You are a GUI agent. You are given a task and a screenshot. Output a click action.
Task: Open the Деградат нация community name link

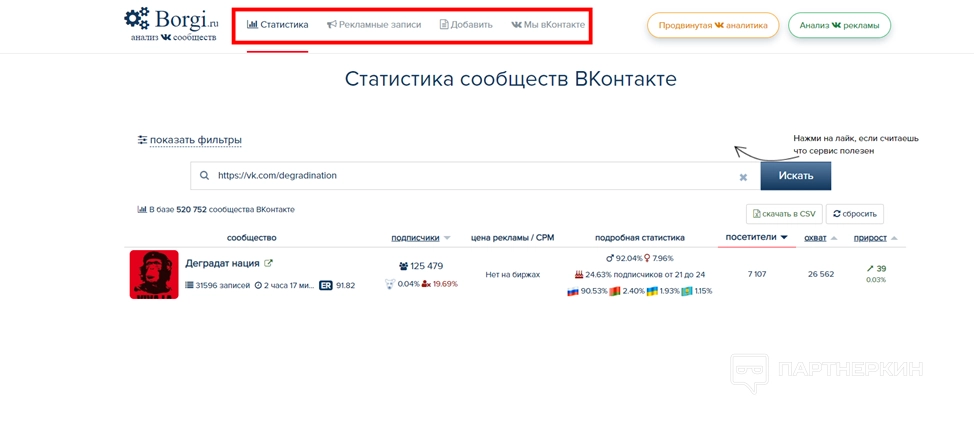[x=222, y=263]
